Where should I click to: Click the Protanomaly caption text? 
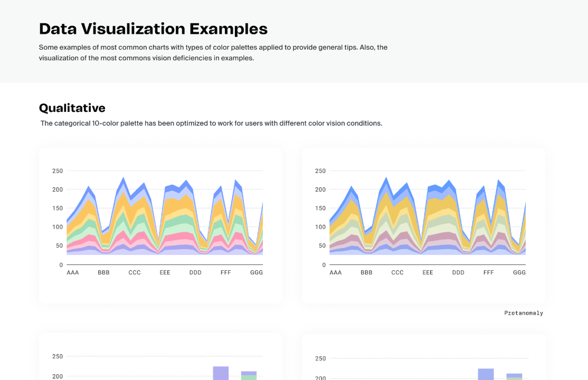click(524, 312)
